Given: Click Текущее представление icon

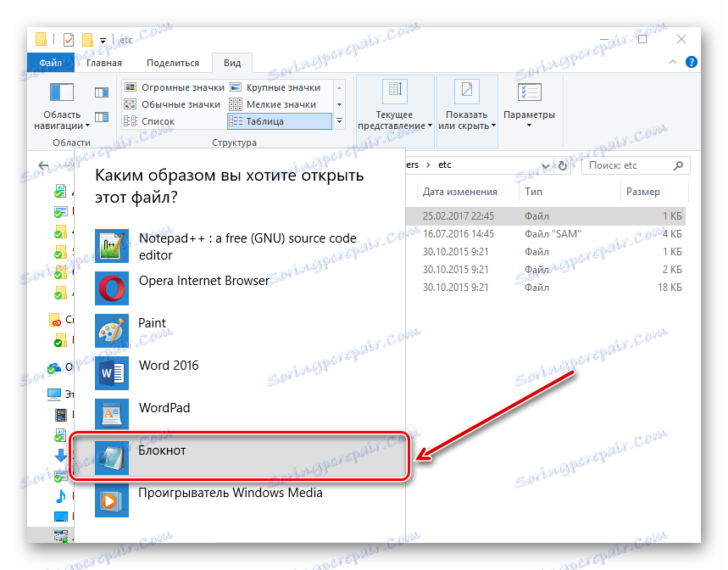Looking at the screenshot, I should [395, 92].
